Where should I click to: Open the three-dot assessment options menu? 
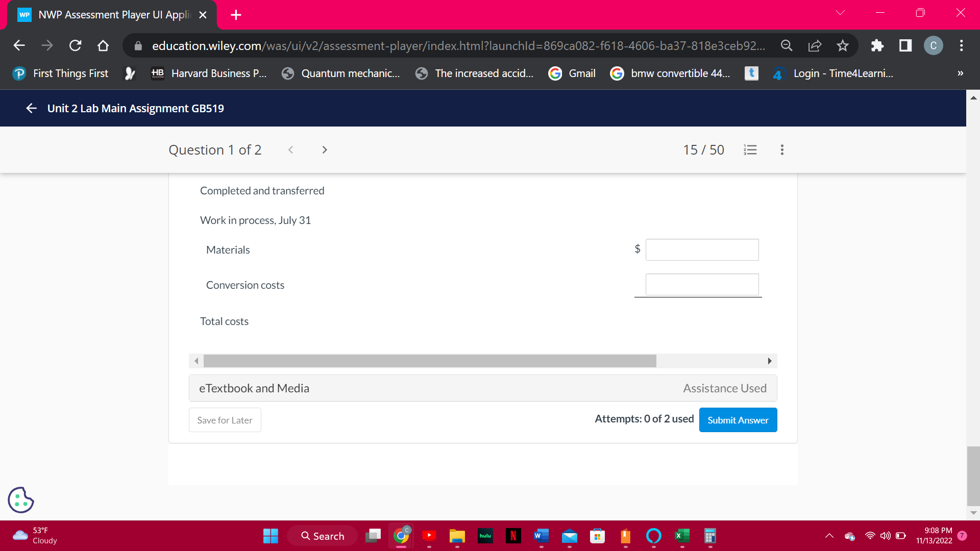(782, 150)
